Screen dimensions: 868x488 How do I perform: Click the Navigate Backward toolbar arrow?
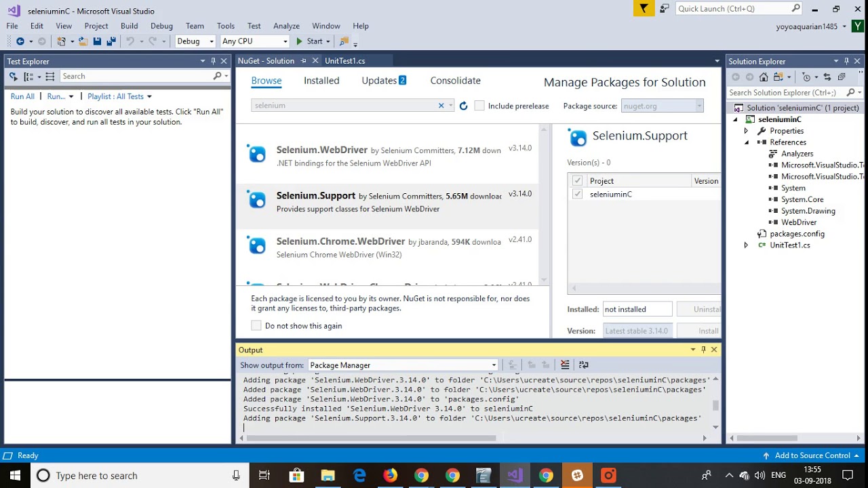click(x=20, y=41)
